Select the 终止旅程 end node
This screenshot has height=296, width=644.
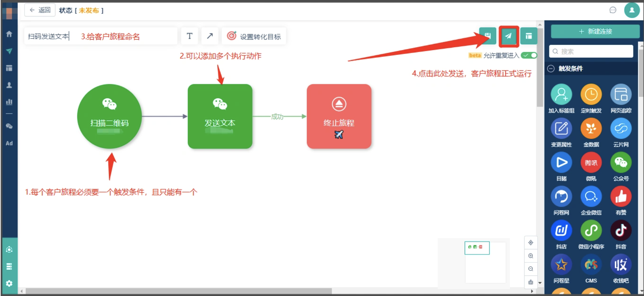click(x=339, y=116)
